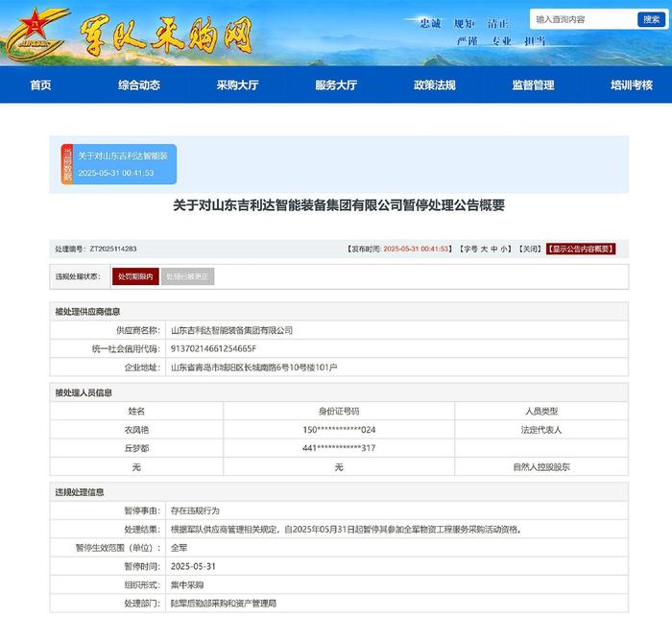Click the 处理结果 text about 2025年05月31日
This screenshot has height=617, width=672.
tap(347, 530)
